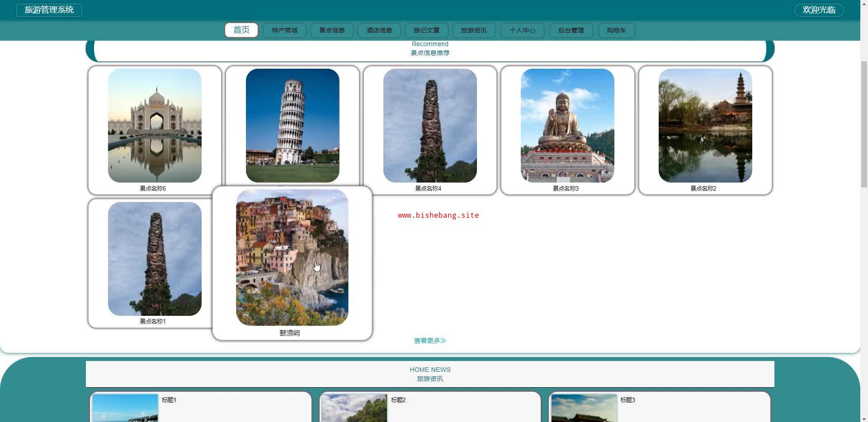
Task: Open the rock pillar photo for 景点名称1
Action: pos(155,259)
